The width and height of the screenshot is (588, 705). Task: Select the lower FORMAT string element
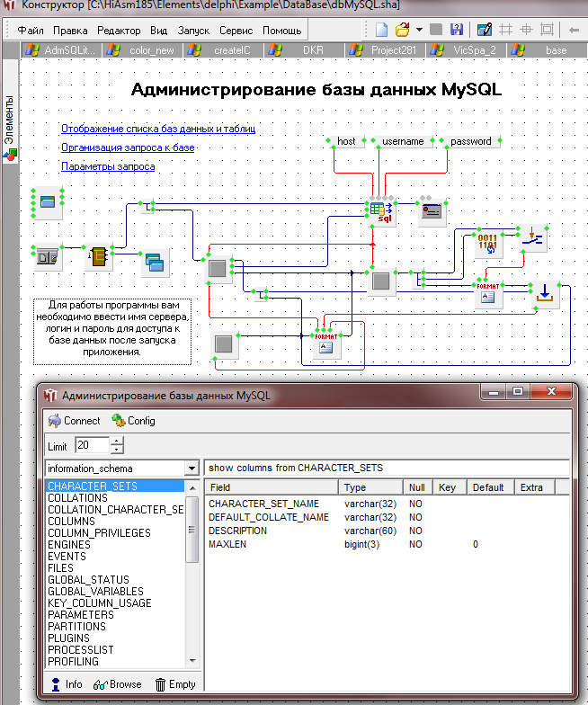(325, 345)
